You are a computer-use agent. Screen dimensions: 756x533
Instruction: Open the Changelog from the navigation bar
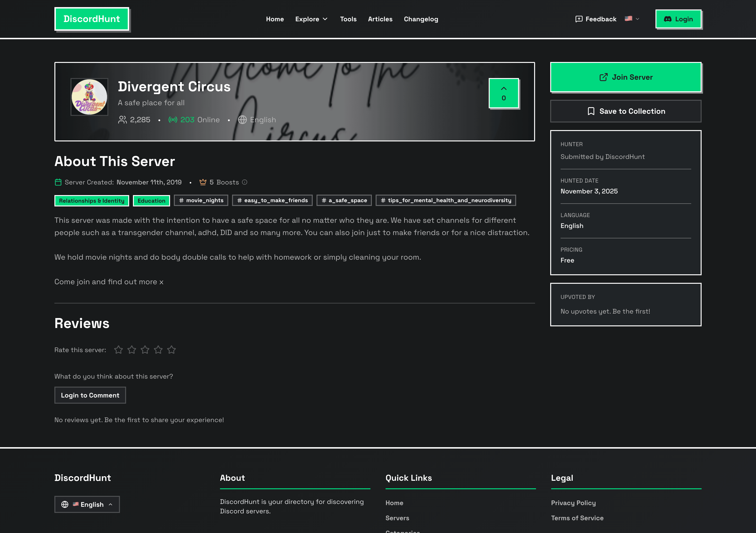point(421,19)
